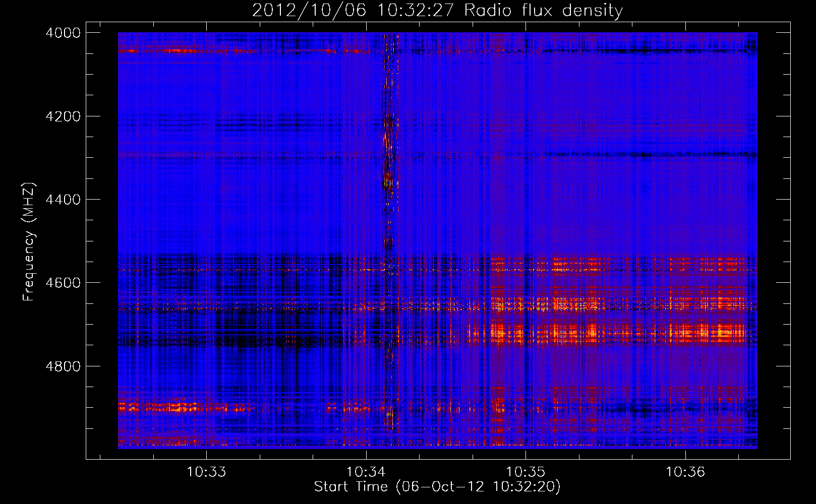Select the 4400 frequency axis label
The height and width of the screenshot is (504, 816).
(63, 200)
